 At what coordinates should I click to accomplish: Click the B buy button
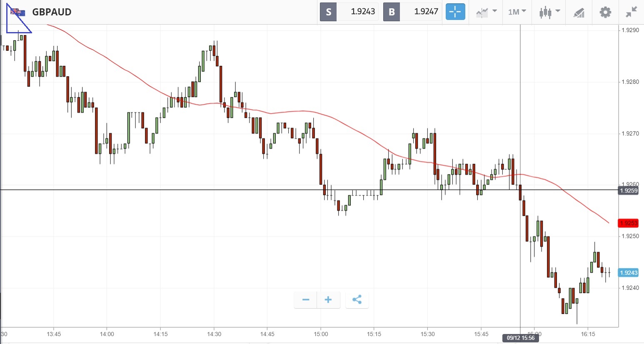tap(392, 12)
